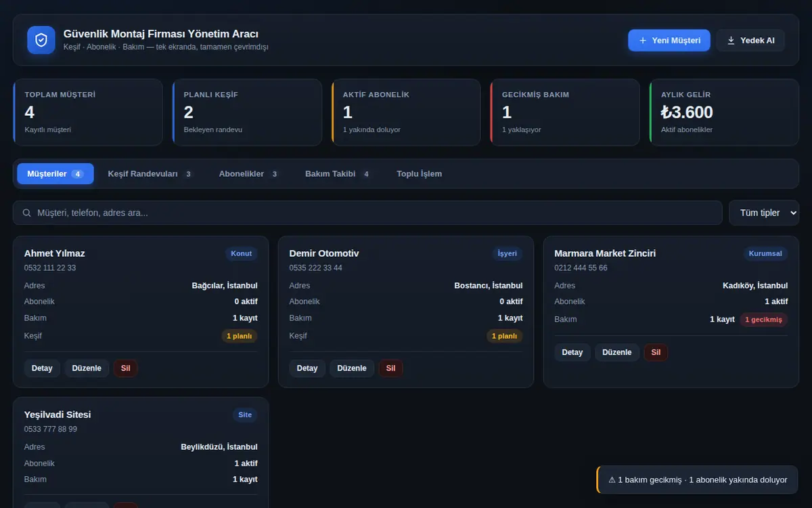Click the Yeşilvadi Sitesi customer name
This screenshot has width=812, height=508.
[58, 415]
